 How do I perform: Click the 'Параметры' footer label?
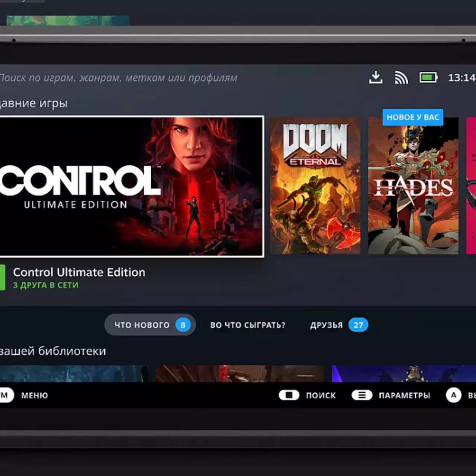click(404, 395)
